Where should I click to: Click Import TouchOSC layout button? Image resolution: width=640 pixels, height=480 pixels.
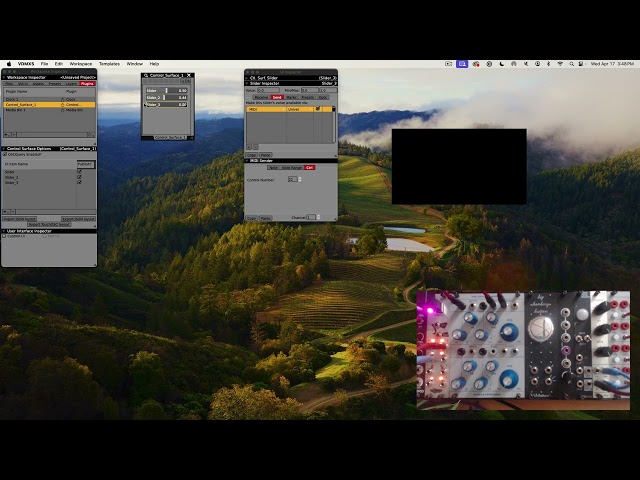click(49, 224)
